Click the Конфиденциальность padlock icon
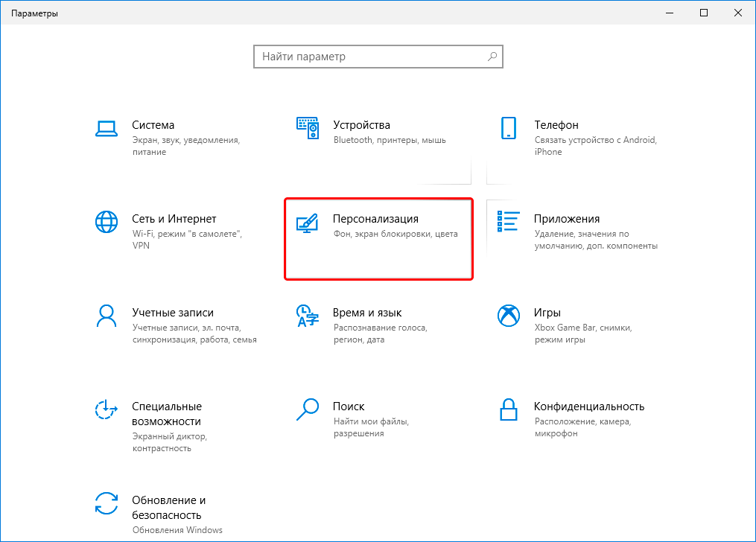 (509, 409)
